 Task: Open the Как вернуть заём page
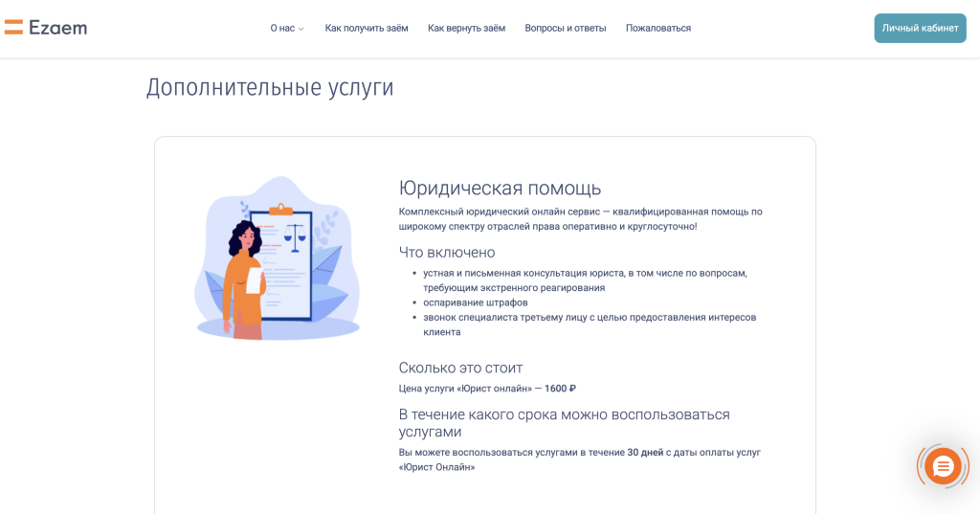[466, 28]
